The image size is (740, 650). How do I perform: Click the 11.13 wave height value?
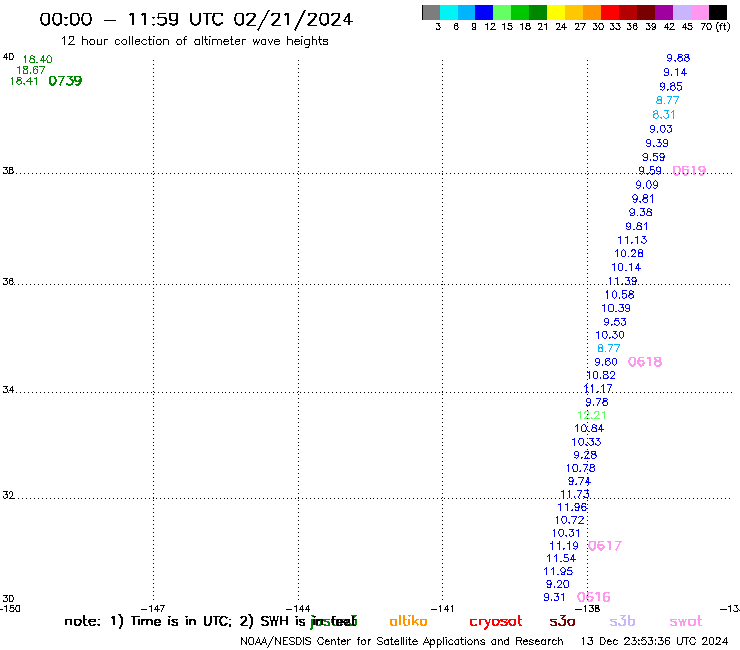tap(632, 240)
